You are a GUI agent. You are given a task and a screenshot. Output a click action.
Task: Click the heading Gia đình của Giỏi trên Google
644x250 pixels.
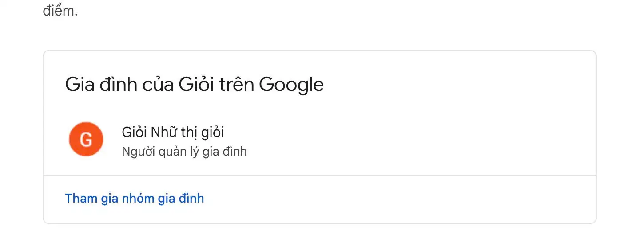tap(194, 84)
